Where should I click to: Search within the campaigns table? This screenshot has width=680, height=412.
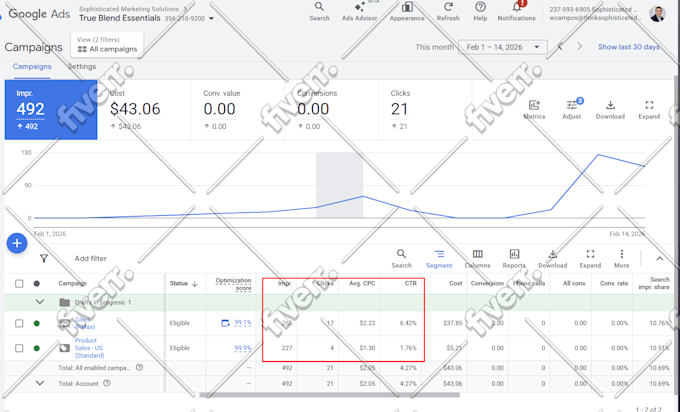click(402, 259)
